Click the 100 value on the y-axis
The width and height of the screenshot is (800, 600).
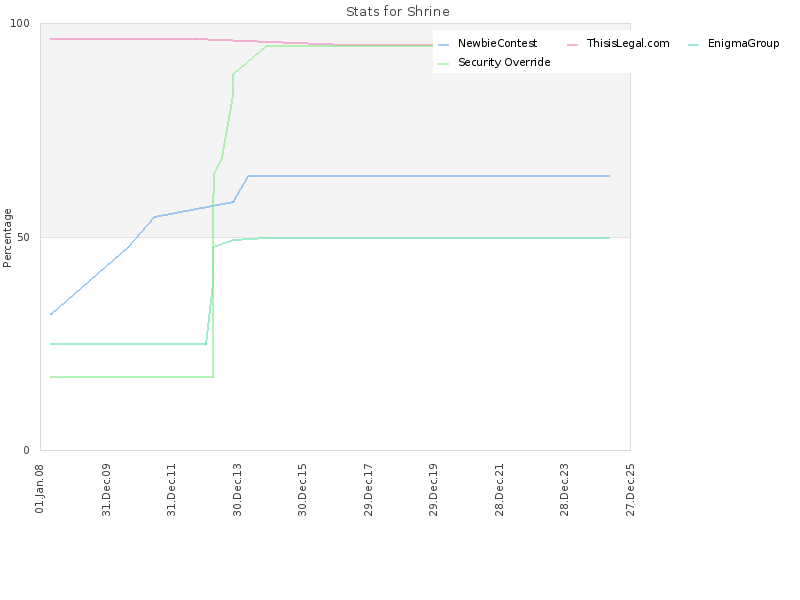[x=20, y=23]
